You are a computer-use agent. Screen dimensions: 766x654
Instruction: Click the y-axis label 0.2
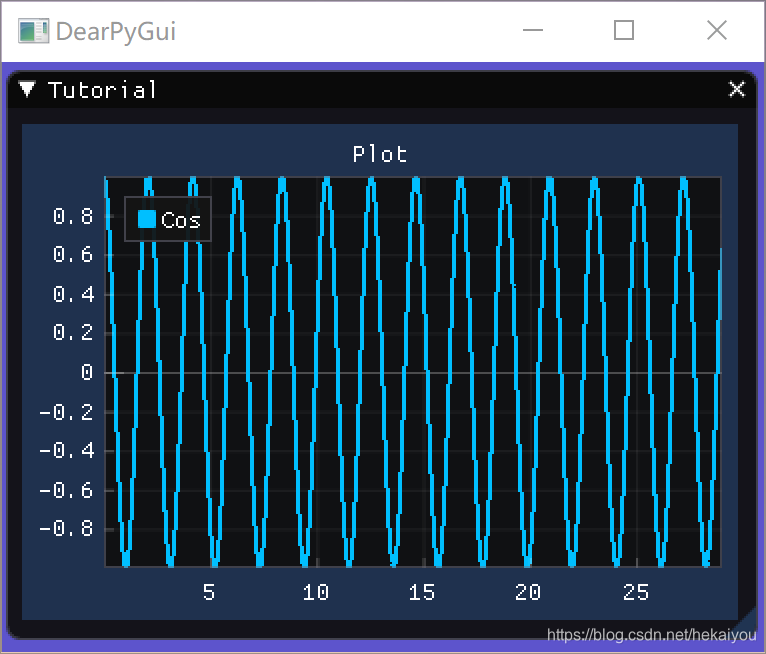73,333
